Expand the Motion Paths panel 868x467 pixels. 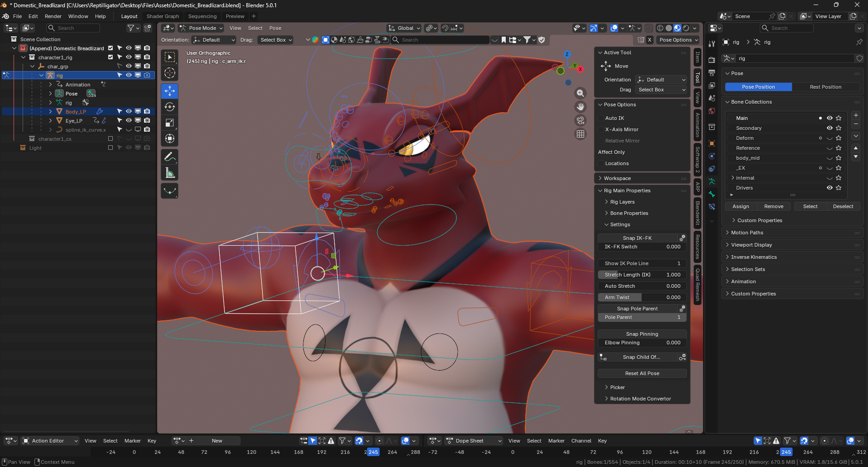tap(792, 233)
